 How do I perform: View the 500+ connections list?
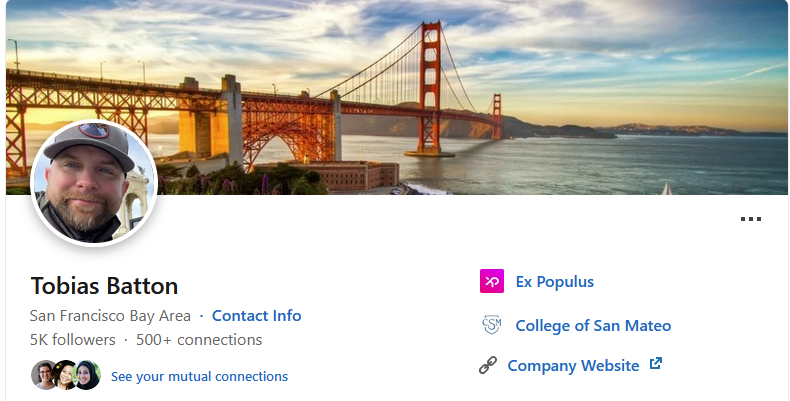[199, 340]
